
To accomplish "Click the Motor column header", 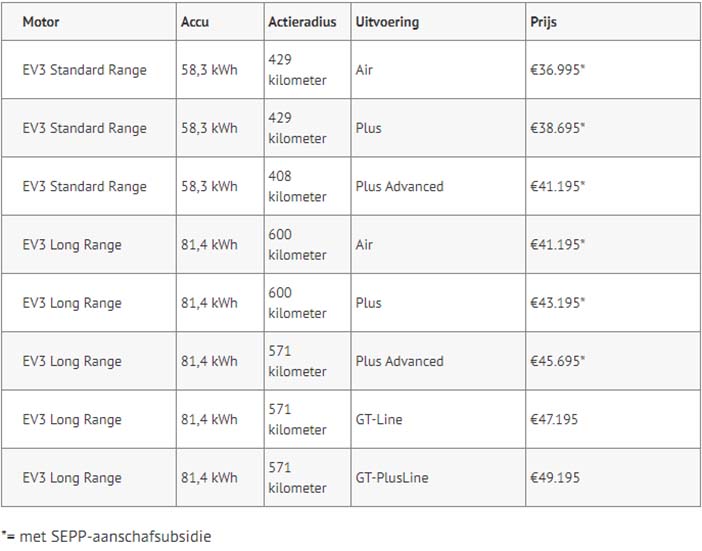I will pyautogui.click(x=89, y=21).
